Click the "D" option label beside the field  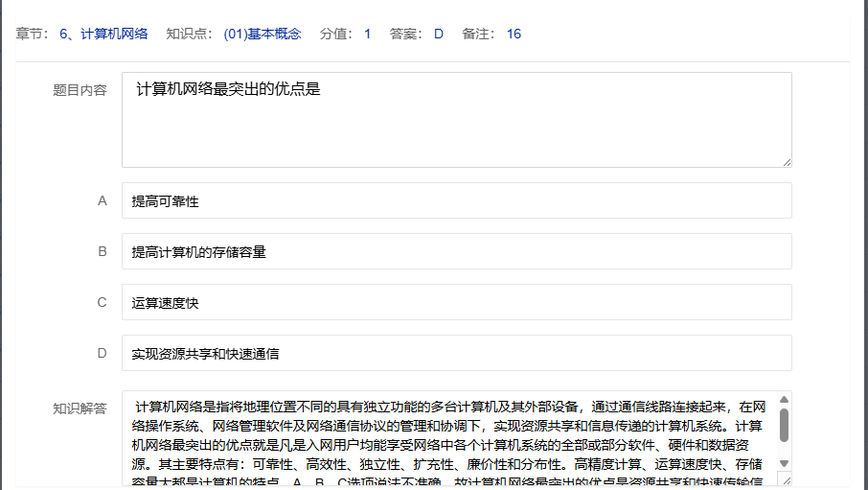pyautogui.click(x=103, y=354)
